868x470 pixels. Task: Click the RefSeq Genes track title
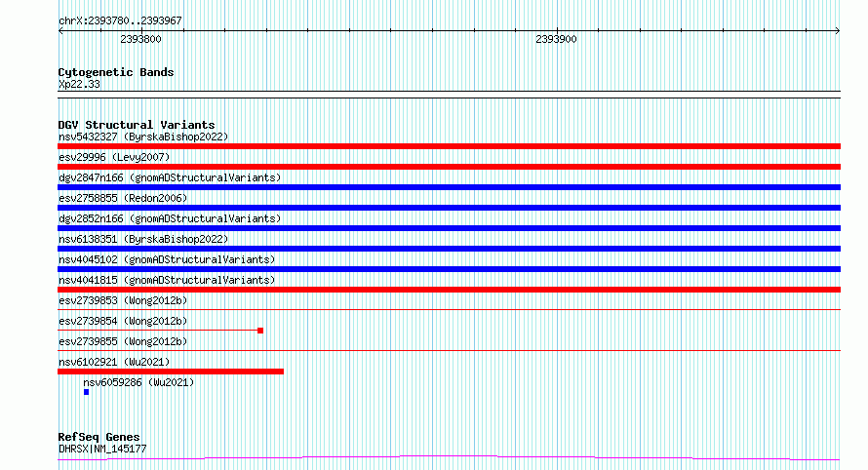pos(99,437)
